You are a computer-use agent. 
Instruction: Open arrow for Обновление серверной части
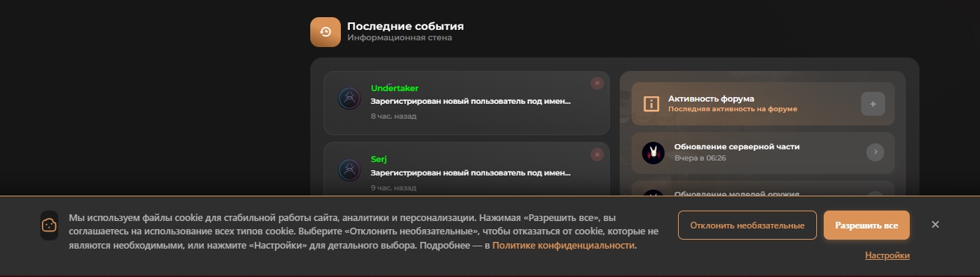pyautogui.click(x=875, y=152)
